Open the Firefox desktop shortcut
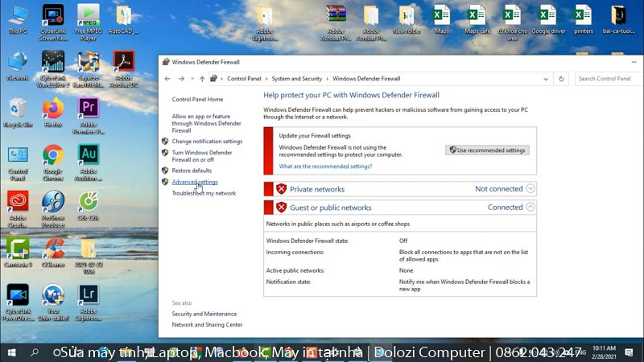This screenshot has height=362, width=644. coord(53,108)
